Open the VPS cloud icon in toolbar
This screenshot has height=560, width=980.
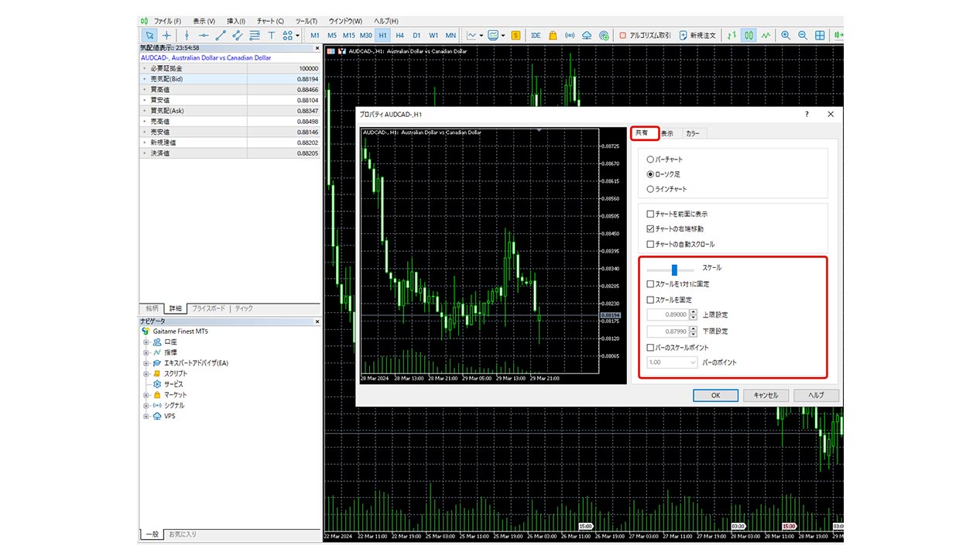click(587, 36)
